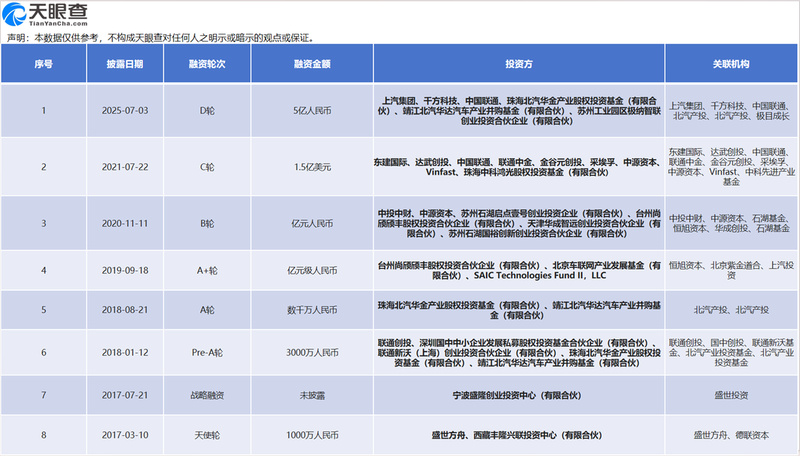
Task: Select the 天使轮 round cell
Action: (x=207, y=435)
